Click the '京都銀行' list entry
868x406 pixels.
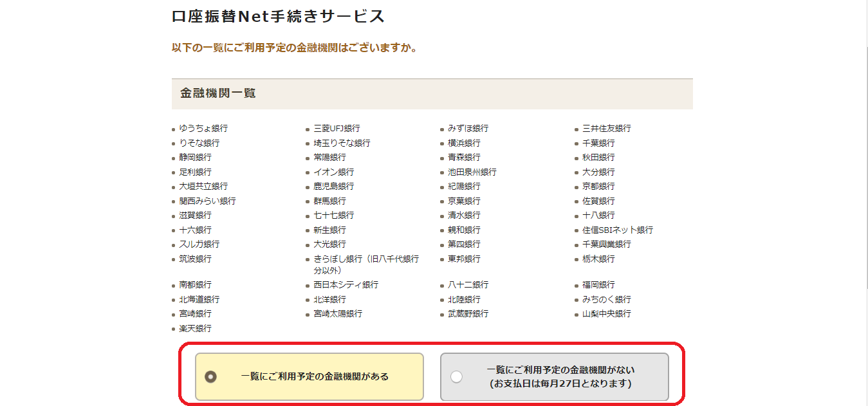tap(598, 187)
